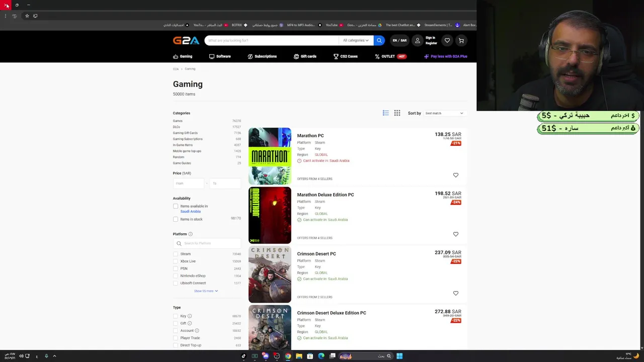Show info icon beside Key type
This screenshot has width=644, height=362.
[x=190, y=316]
